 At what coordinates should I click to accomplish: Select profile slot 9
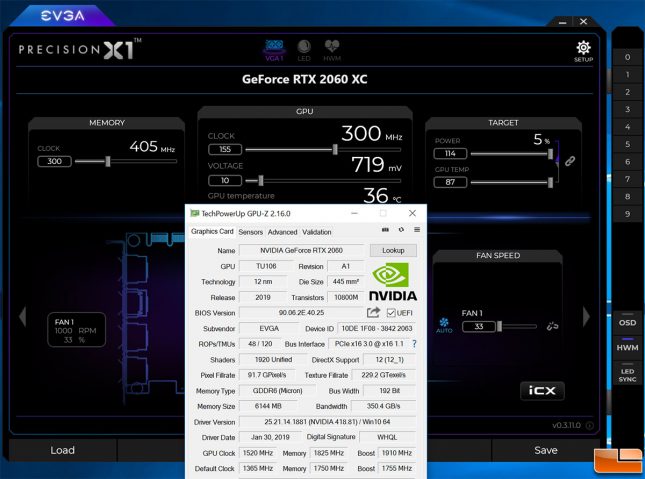627,214
